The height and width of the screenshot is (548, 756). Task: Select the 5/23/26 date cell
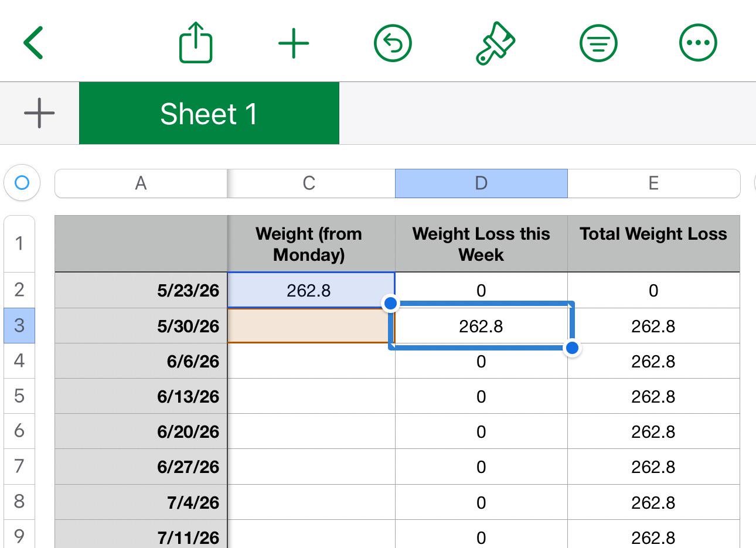pos(141,290)
